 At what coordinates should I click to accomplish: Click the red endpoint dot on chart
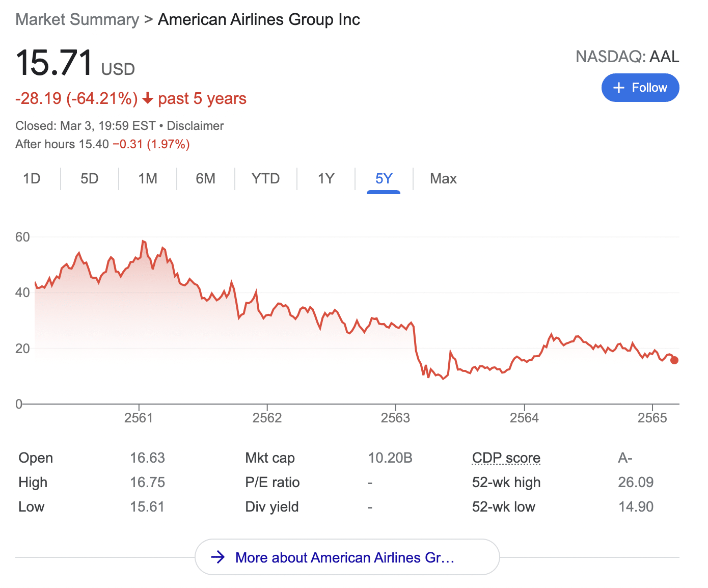pos(674,360)
